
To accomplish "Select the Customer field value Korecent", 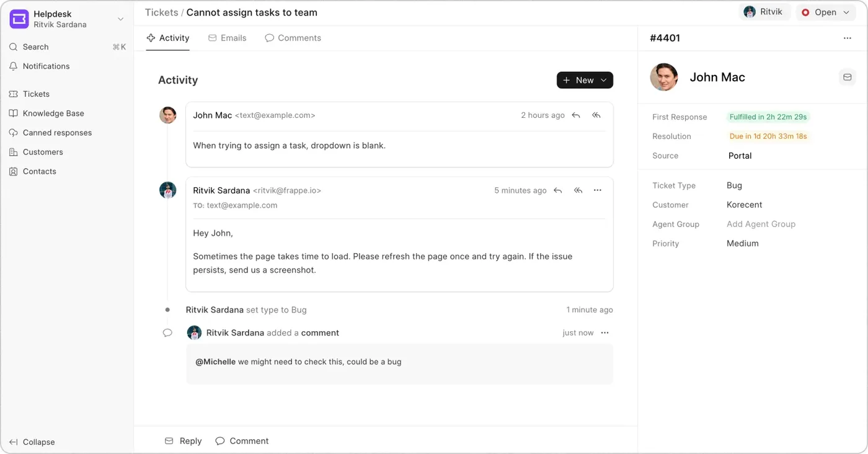I will [x=744, y=205].
